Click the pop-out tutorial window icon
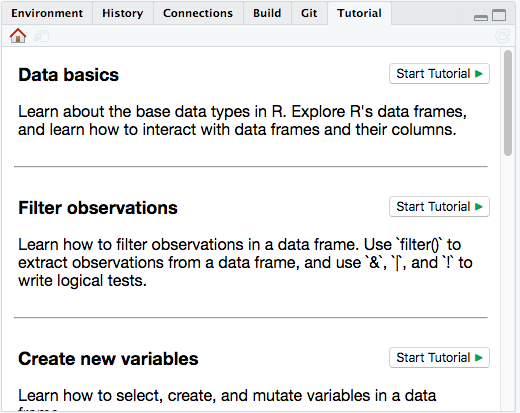 tap(42, 36)
